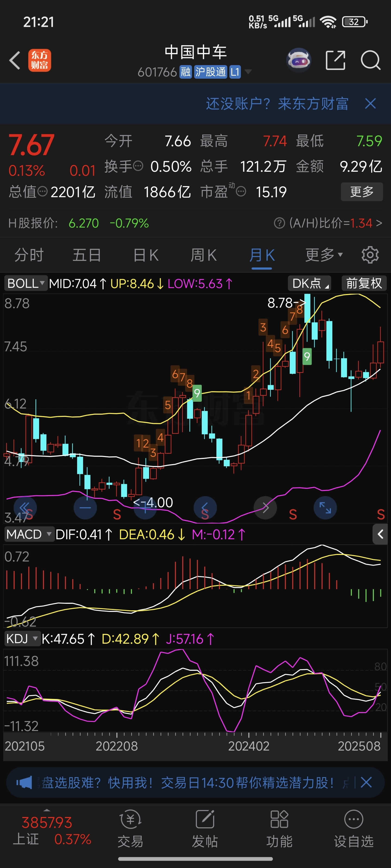Viewport: 391px width, 868px height.
Task: Open 更多 quote details button
Action: pos(362,192)
